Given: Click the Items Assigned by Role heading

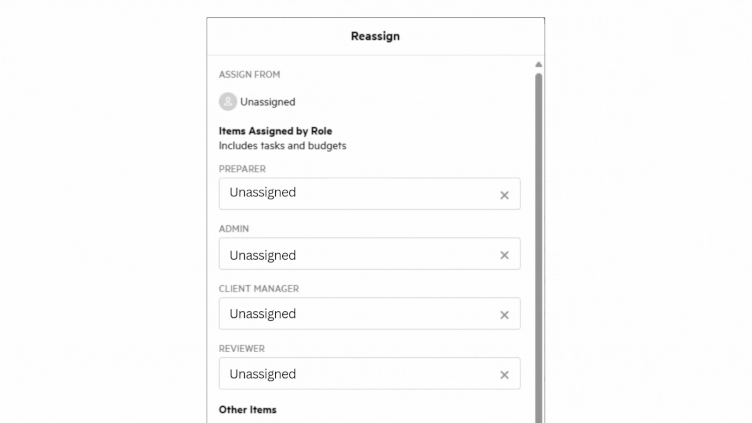Looking at the screenshot, I should pyautogui.click(x=275, y=130).
